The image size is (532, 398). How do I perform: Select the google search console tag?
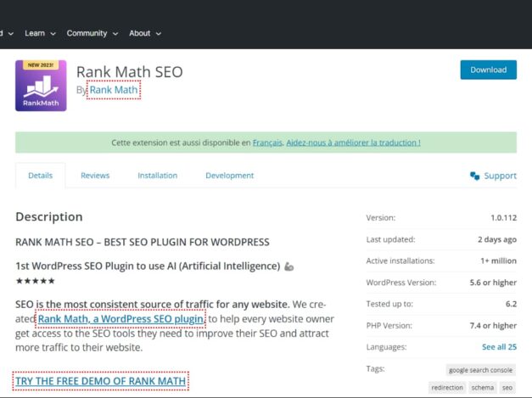[481, 370]
